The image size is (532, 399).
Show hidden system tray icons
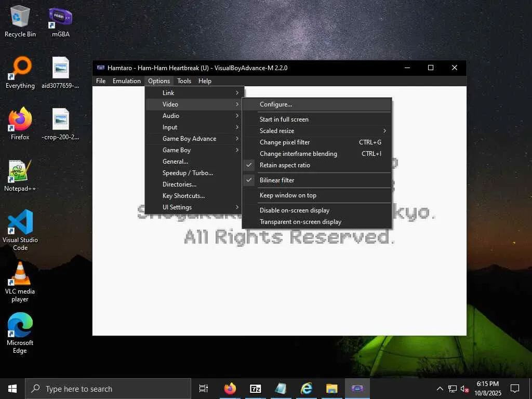pos(440,389)
